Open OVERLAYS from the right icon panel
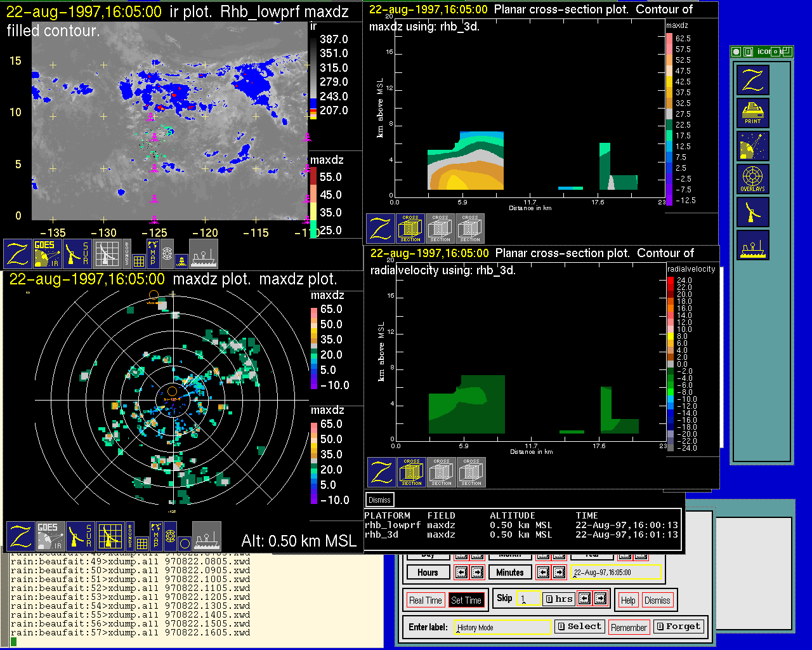This screenshot has width=812, height=650. tap(753, 179)
